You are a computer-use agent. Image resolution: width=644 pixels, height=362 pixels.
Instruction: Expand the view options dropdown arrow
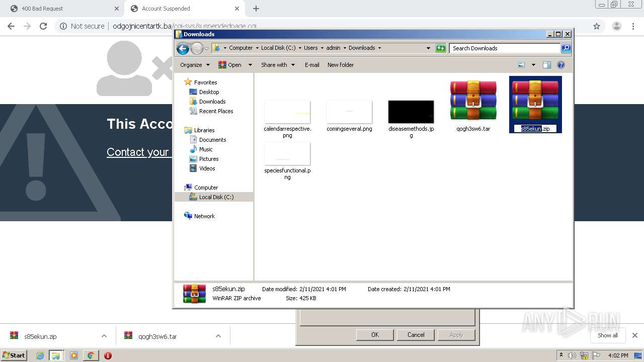click(533, 65)
